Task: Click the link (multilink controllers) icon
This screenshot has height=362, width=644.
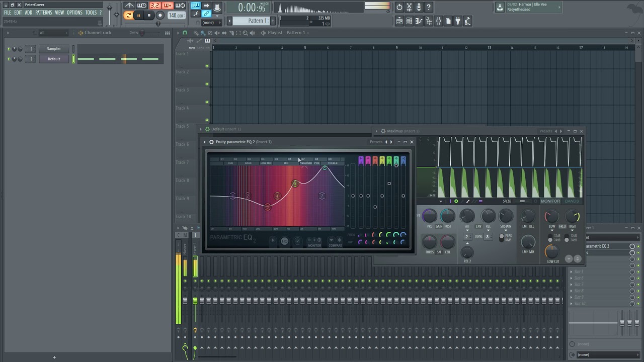Action: [x=206, y=14]
